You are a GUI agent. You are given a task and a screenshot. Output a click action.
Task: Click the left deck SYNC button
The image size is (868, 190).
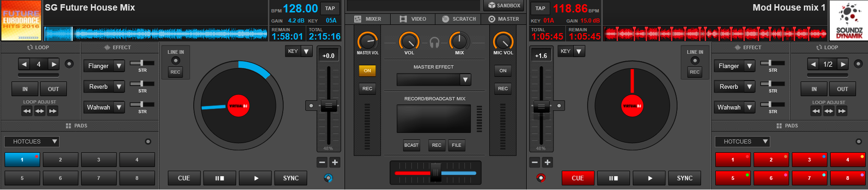291,178
